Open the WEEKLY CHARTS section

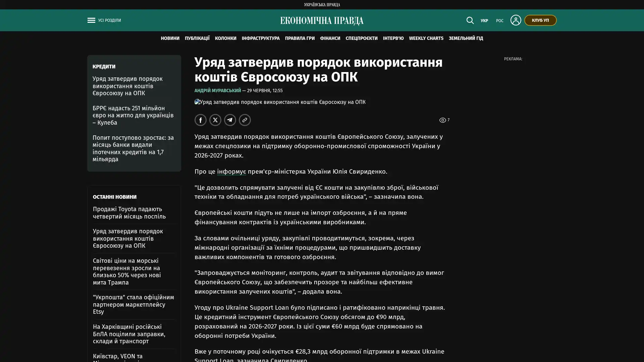point(426,38)
